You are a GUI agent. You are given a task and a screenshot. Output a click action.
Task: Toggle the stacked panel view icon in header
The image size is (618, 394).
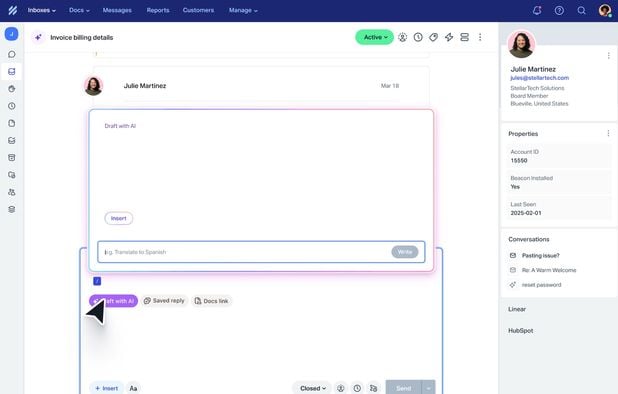point(465,37)
